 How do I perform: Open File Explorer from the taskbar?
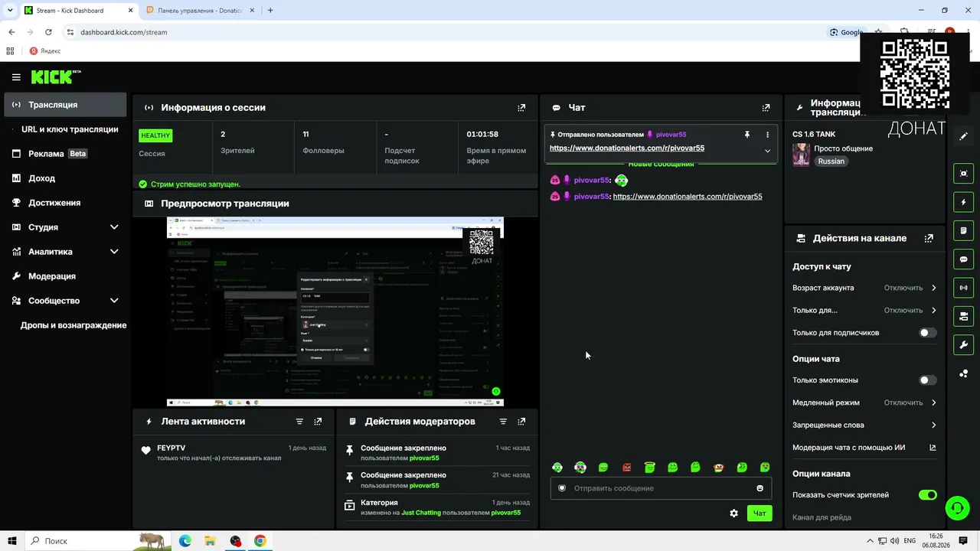point(210,541)
